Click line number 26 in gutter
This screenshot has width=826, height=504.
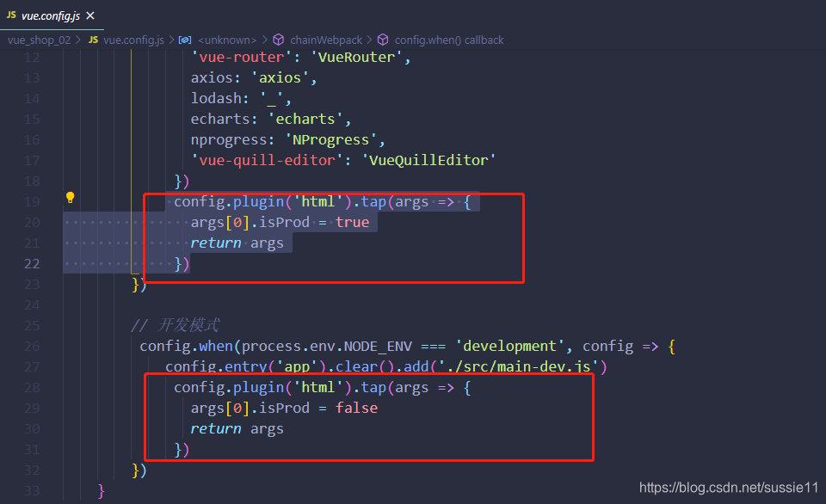click(32, 346)
